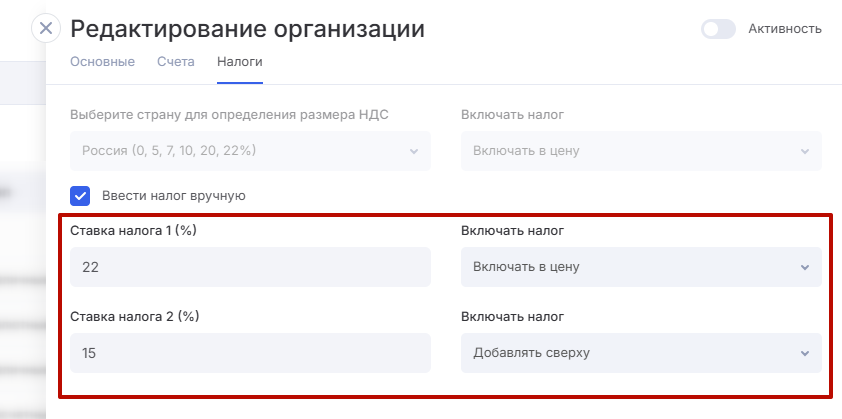This screenshot has width=842, height=419.
Task: Click the Ввести налог вручную label
Action: [173, 196]
